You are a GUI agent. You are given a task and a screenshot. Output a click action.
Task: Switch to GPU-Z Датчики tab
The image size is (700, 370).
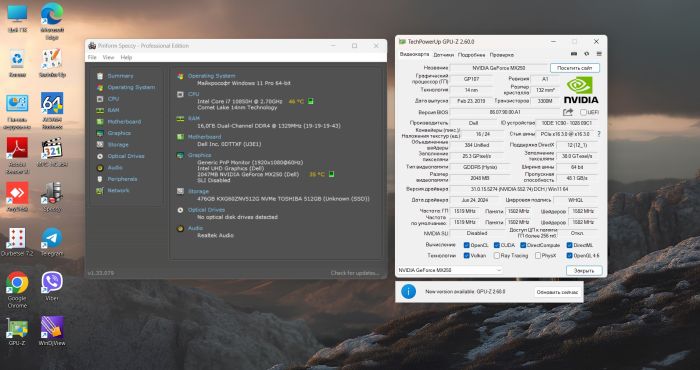[x=443, y=55]
